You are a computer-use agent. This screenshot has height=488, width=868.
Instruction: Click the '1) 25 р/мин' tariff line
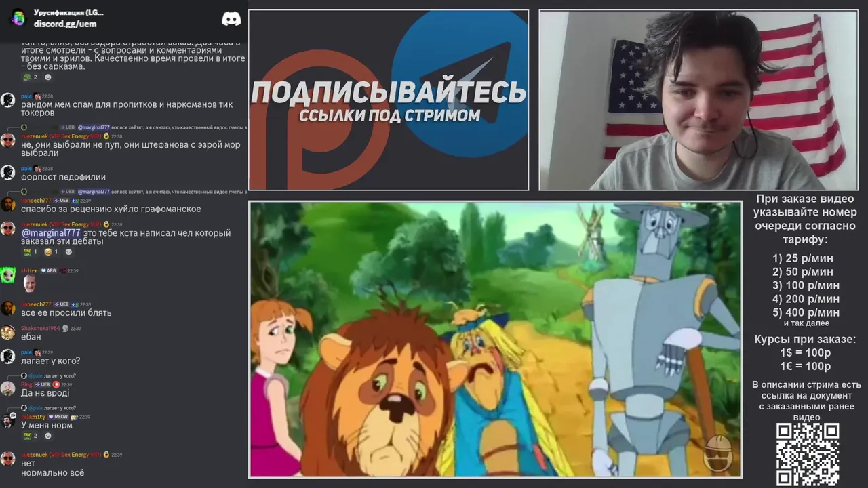803,258
